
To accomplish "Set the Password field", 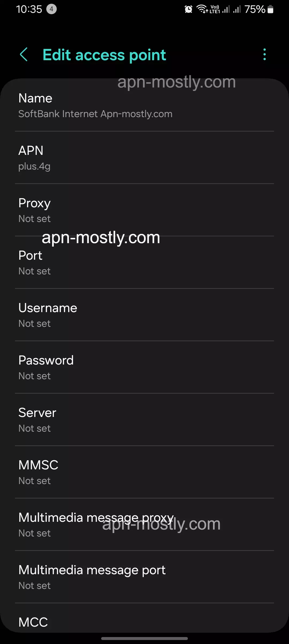I will [x=144, y=367].
